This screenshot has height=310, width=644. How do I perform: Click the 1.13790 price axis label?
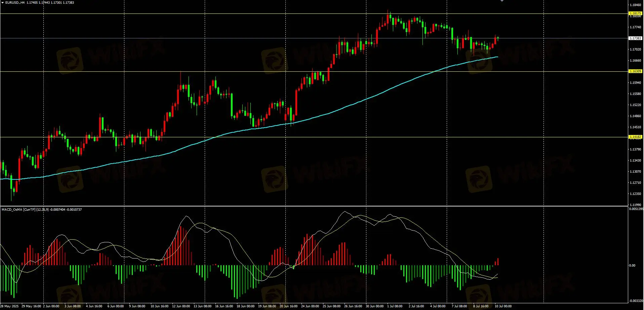635,149
